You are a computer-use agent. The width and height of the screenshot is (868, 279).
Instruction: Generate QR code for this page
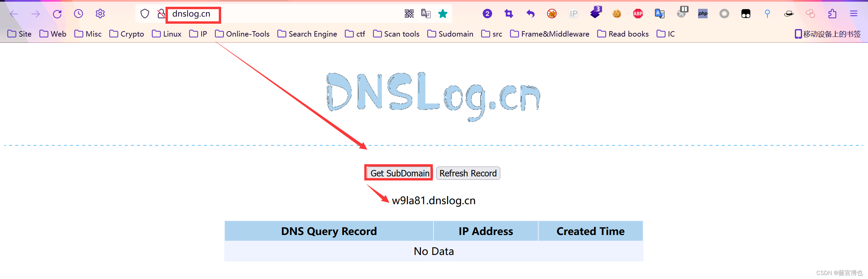(409, 14)
